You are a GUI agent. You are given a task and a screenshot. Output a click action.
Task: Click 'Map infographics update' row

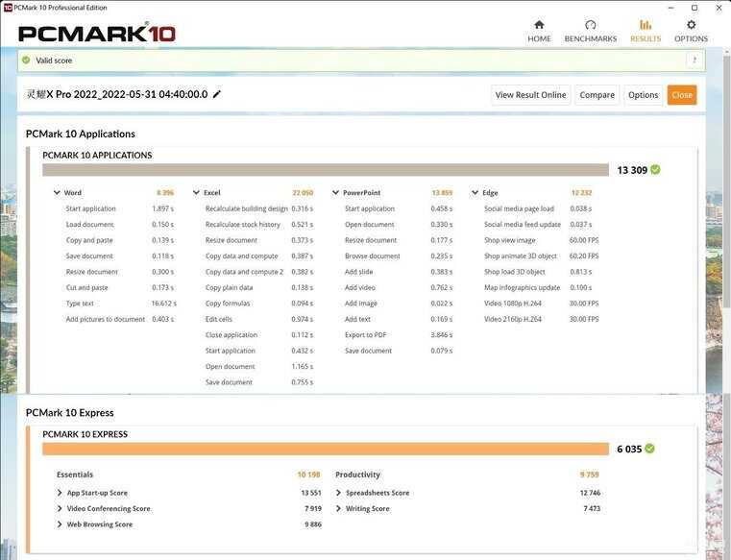538,288
